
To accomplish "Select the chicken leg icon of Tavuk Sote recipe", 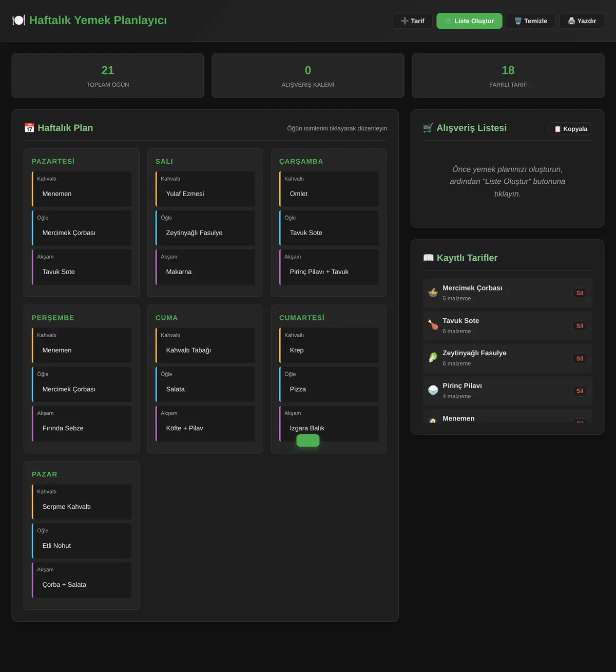I will [433, 325].
